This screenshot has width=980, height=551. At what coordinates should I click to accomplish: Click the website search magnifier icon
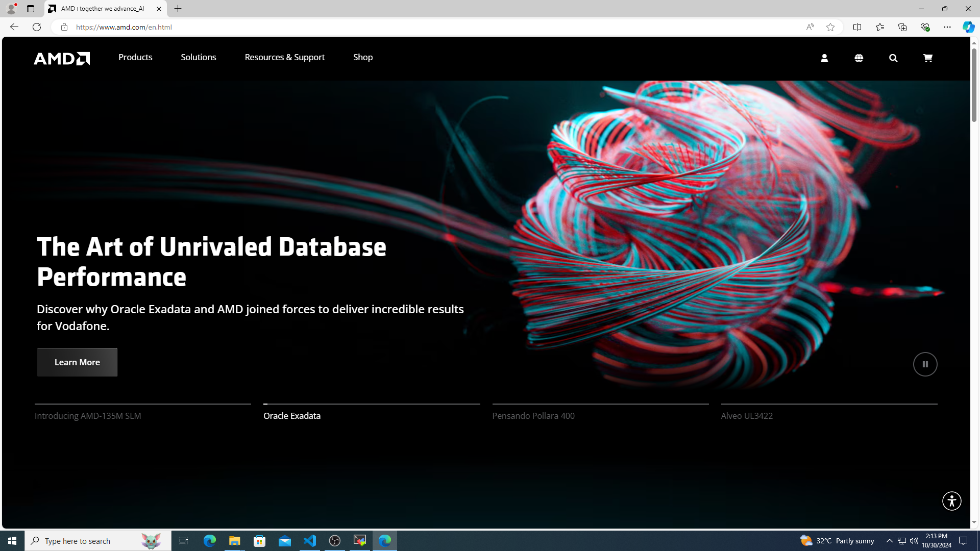coord(893,58)
